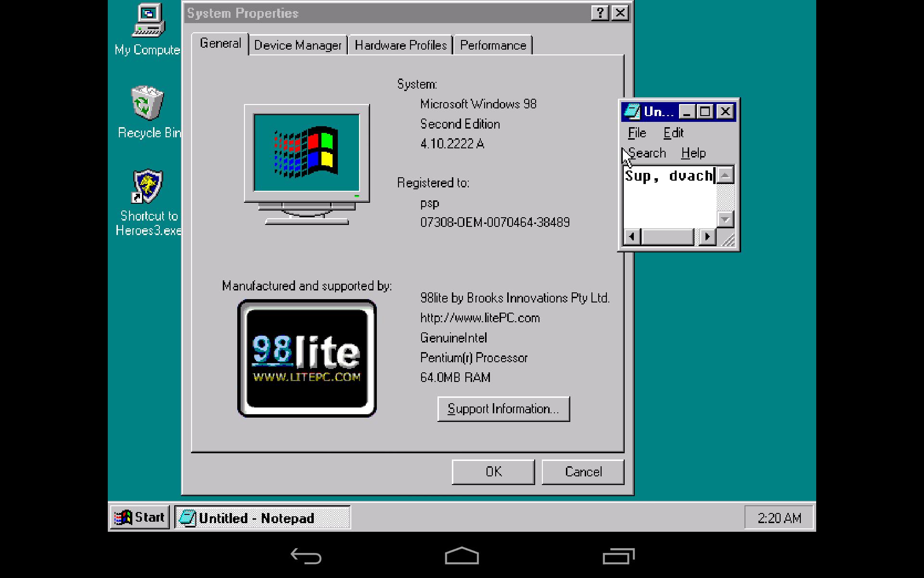This screenshot has width=924, height=578.
Task: Click the "GenuineIntel" text
Action: pos(453,338)
